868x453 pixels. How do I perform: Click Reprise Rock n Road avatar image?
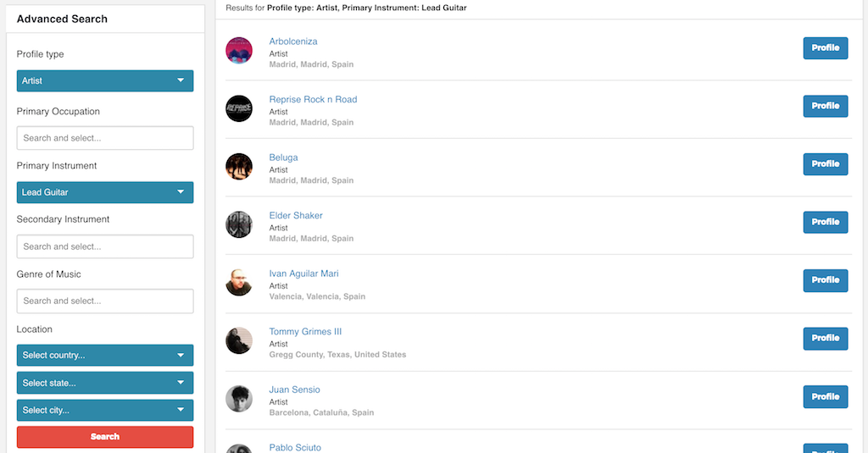(239, 108)
